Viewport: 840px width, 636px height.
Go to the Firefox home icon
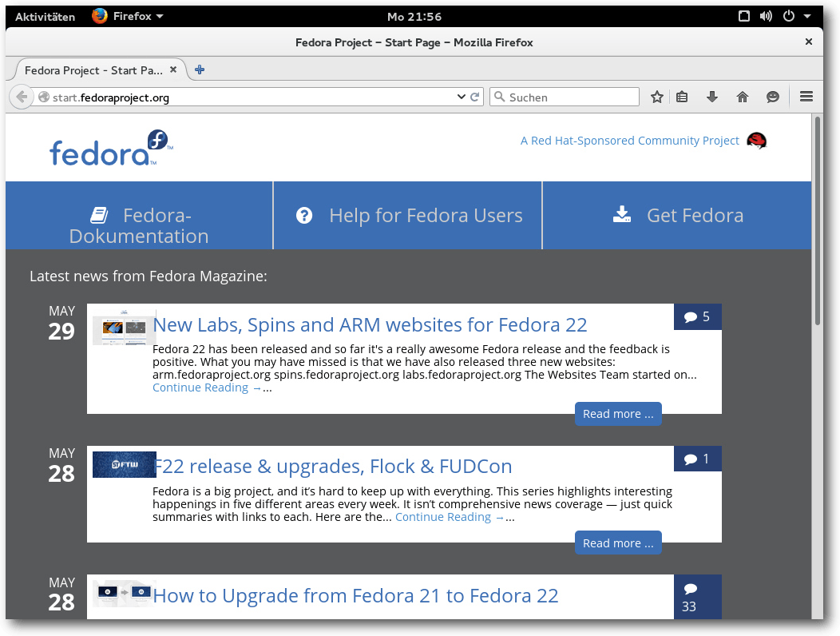743,97
